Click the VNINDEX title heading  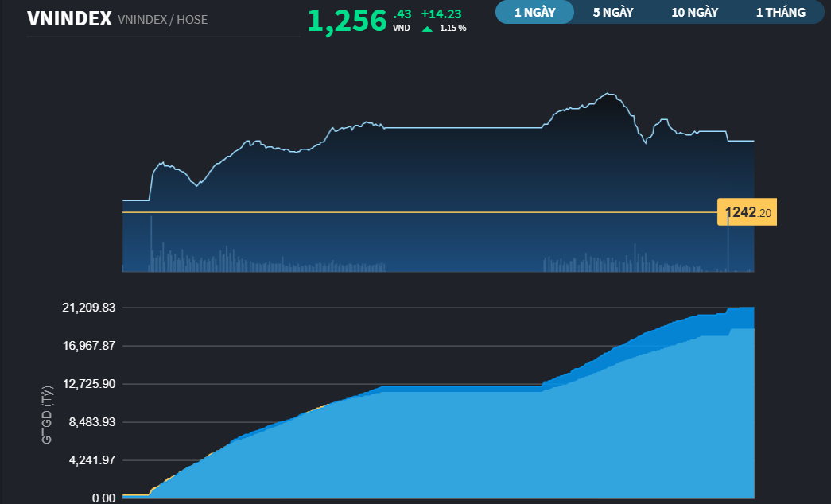point(69,19)
